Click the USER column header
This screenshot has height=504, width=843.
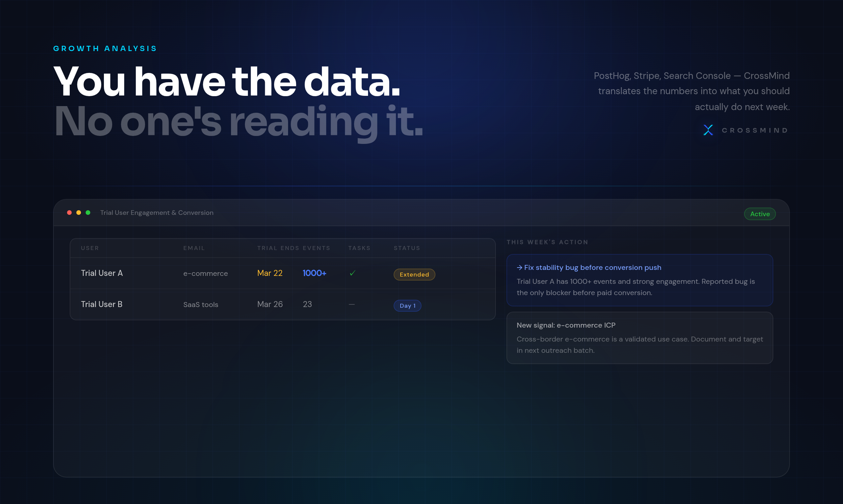90,248
